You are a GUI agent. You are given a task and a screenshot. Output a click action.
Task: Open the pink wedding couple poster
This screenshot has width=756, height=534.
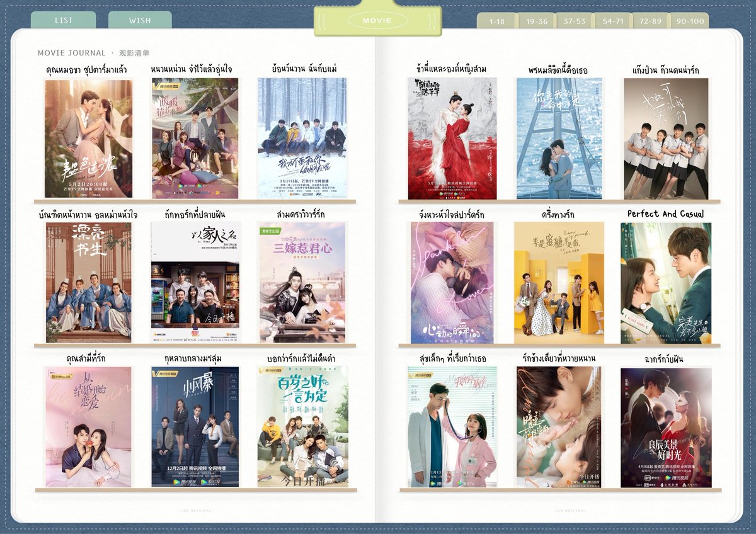tap(88, 139)
